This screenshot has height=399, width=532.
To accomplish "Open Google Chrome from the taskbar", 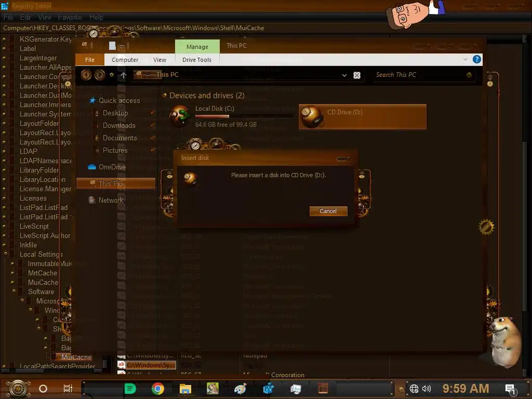I will 158,389.
